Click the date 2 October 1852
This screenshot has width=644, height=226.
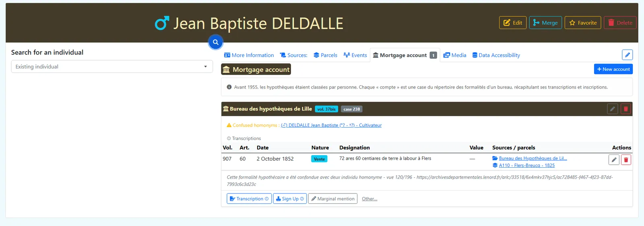point(275,159)
